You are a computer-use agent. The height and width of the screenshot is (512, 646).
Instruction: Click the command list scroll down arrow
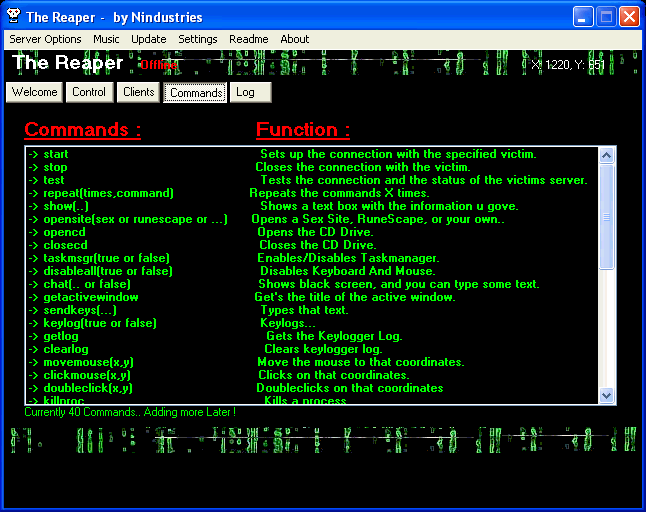click(x=606, y=396)
